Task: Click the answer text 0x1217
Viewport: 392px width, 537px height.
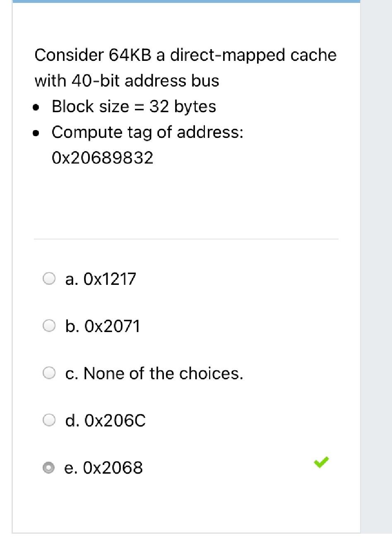Action: [101, 279]
